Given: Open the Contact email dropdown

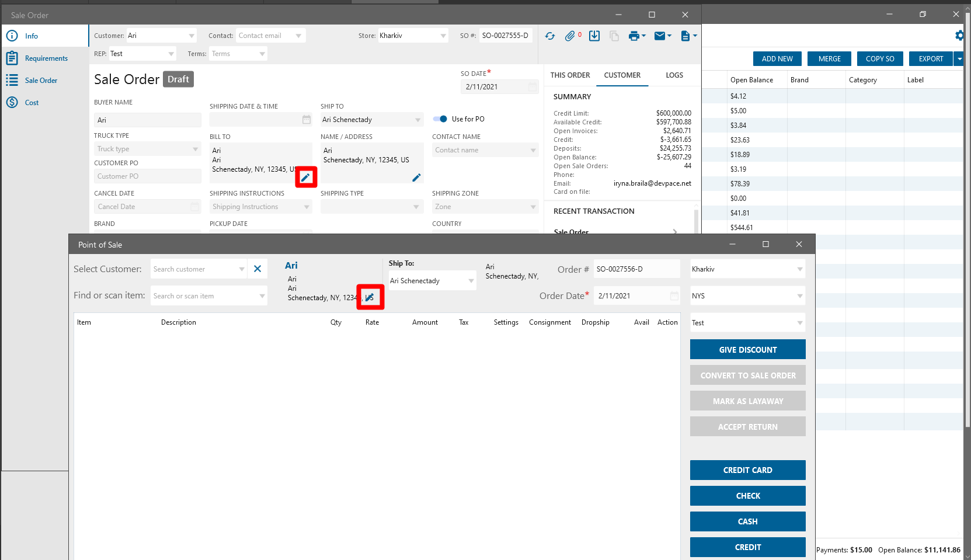Looking at the screenshot, I should [298, 36].
